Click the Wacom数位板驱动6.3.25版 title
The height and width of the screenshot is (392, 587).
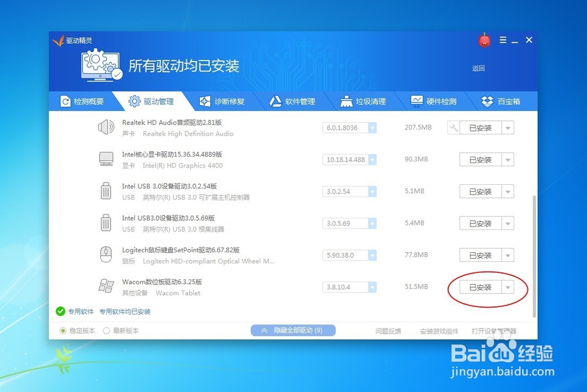[162, 282]
